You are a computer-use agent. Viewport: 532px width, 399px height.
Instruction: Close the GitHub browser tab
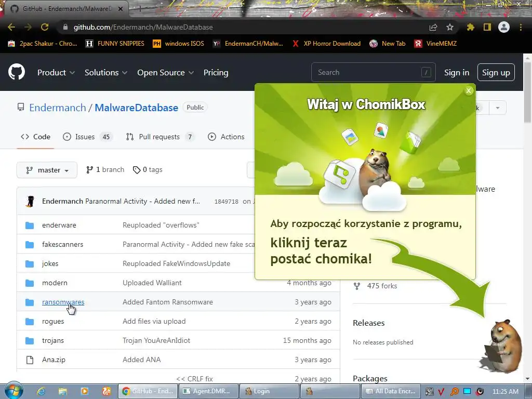pos(120,9)
